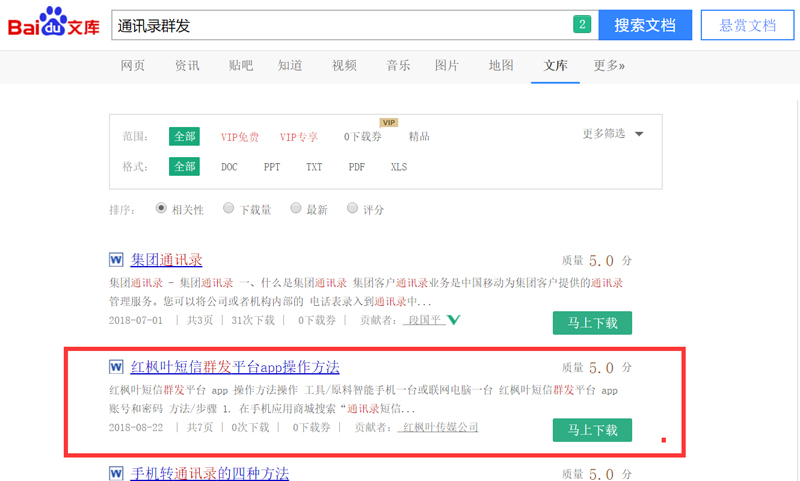
Task: Switch to the 网页 tab
Action: tap(133, 66)
